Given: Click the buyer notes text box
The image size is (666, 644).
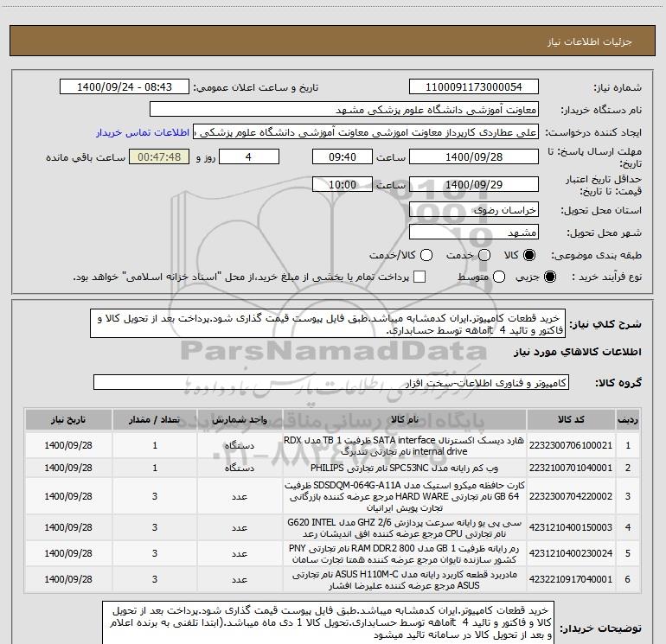Looking at the screenshot, I should point(329,622).
